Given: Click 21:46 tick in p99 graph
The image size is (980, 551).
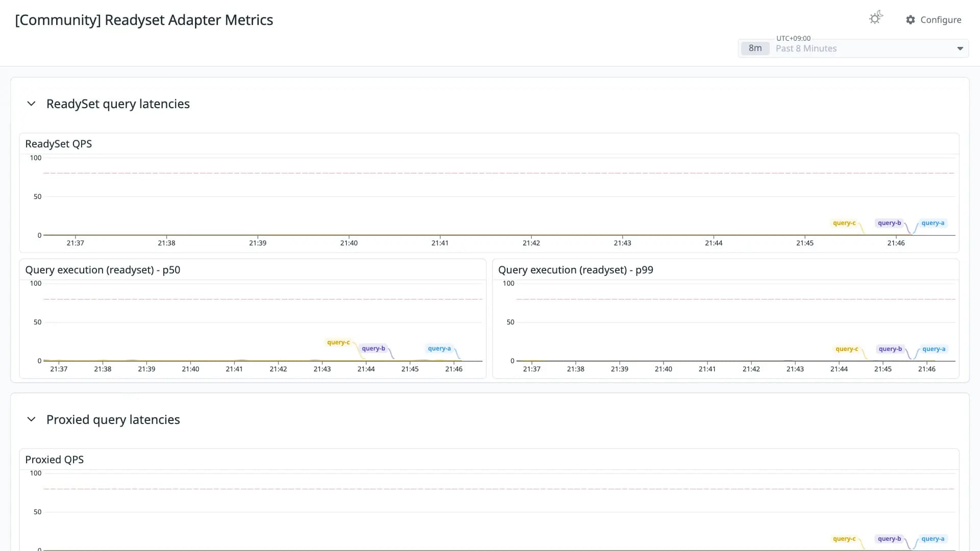Looking at the screenshot, I should (x=927, y=369).
